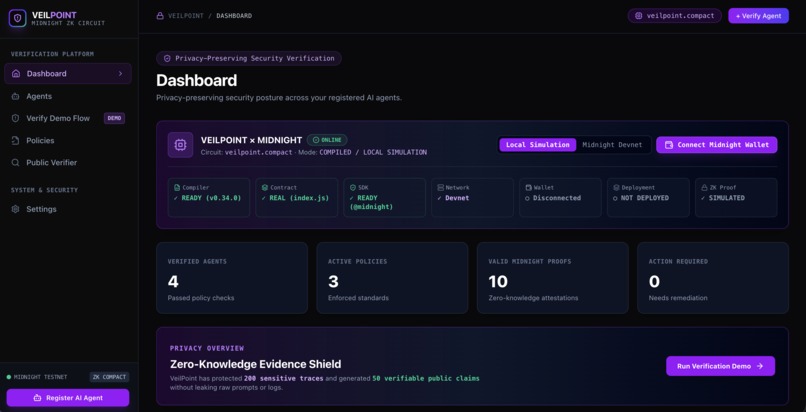Select Local Simulation mode
Image resolution: width=806 pixels, height=412 pixels.
click(538, 145)
